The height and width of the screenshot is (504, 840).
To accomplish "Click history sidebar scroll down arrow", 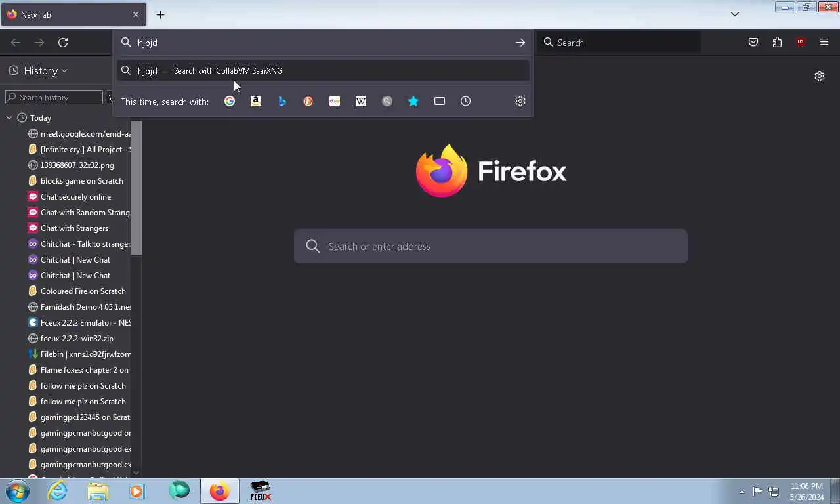I will click(x=136, y=472).
